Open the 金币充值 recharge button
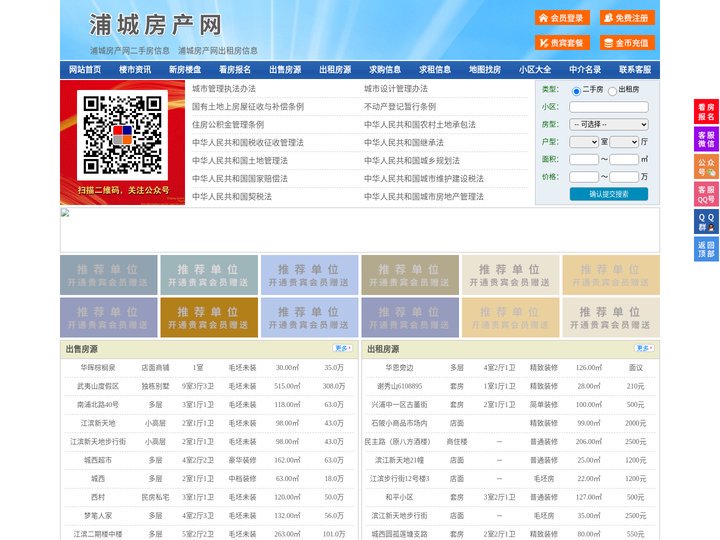Viewport: 720px width, 540px height. coord(627,43)
